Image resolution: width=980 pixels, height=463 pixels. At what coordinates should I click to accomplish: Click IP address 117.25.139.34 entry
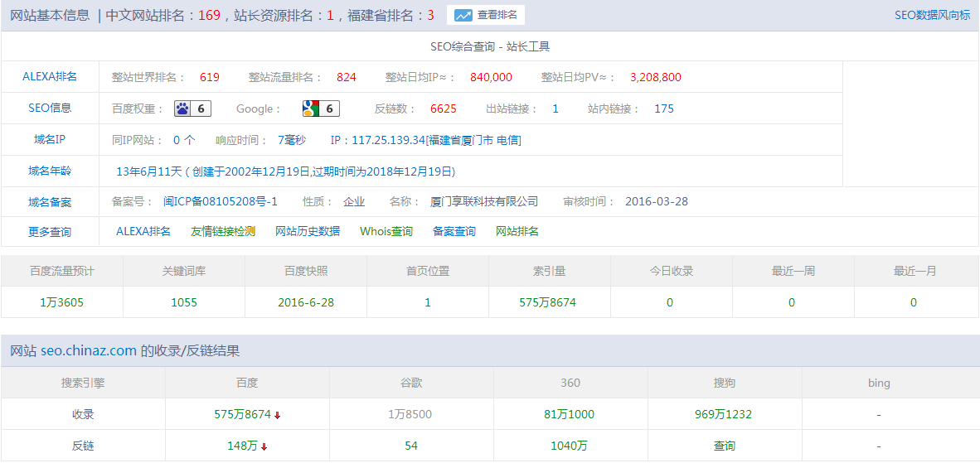click(x=425, y=141)
